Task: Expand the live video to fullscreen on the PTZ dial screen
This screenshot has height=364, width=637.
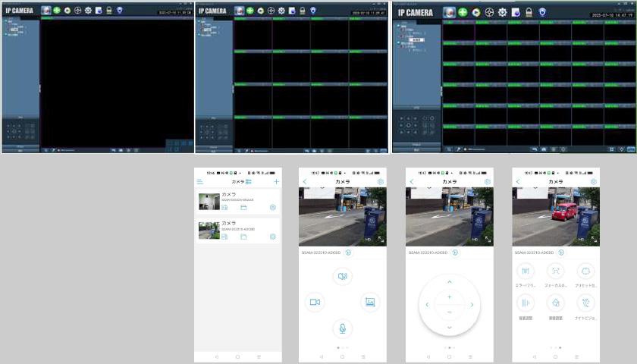Action: (488, 240)
